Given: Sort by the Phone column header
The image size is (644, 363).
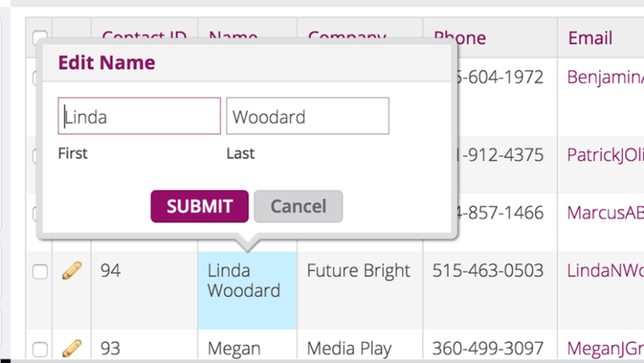Looking at the screenshot, I should [460, 38].
